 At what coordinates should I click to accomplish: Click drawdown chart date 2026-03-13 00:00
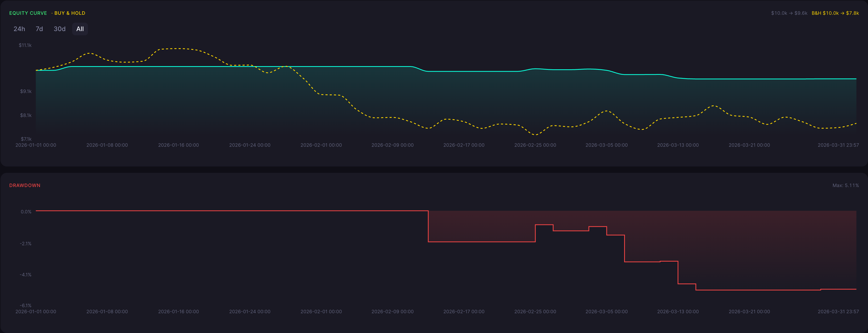[678, 311]
